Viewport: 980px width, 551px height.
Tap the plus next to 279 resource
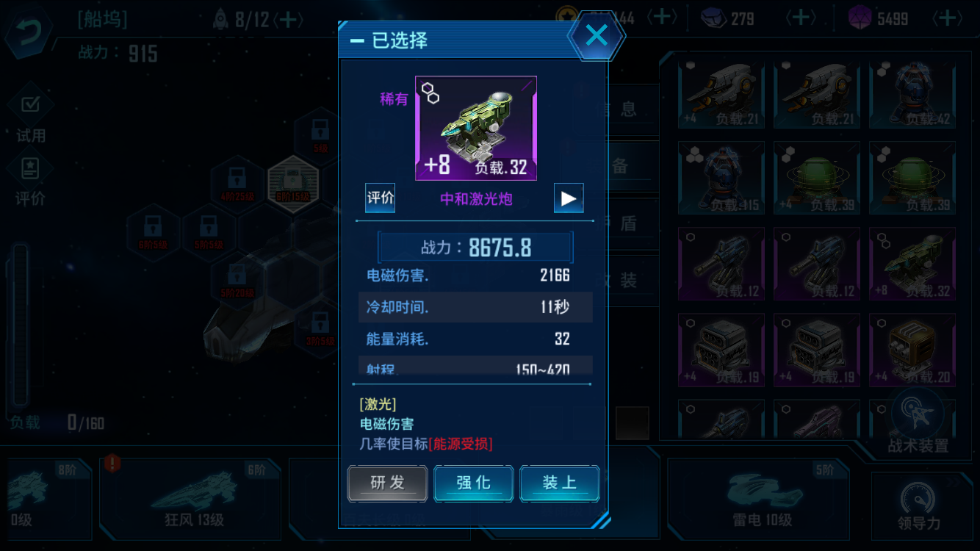(800, 18)
